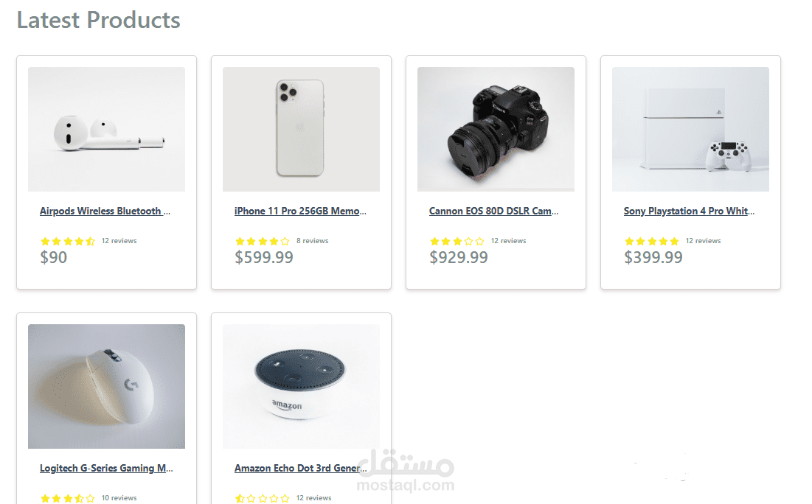The width and height of the screenshot is (812, 504).
Task: Open the Amazon Echo Dot 3rd Generation link
Action: click(300, 469)
